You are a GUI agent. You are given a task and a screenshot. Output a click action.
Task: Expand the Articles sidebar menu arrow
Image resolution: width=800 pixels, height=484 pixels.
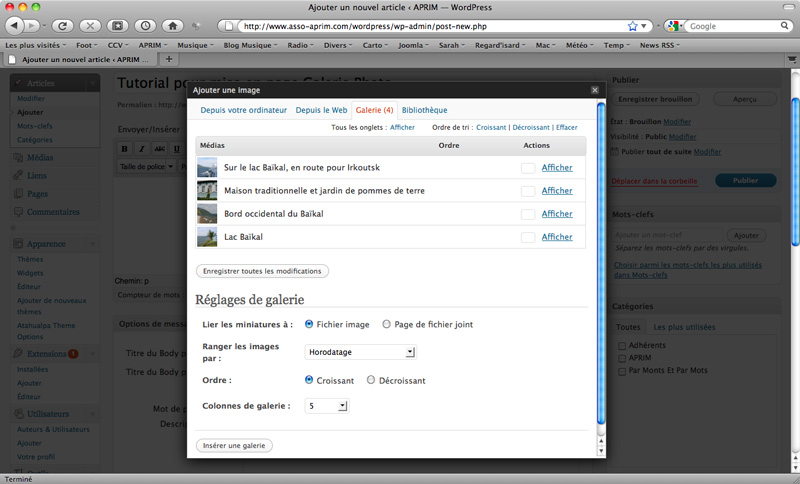tap(92, 83)
